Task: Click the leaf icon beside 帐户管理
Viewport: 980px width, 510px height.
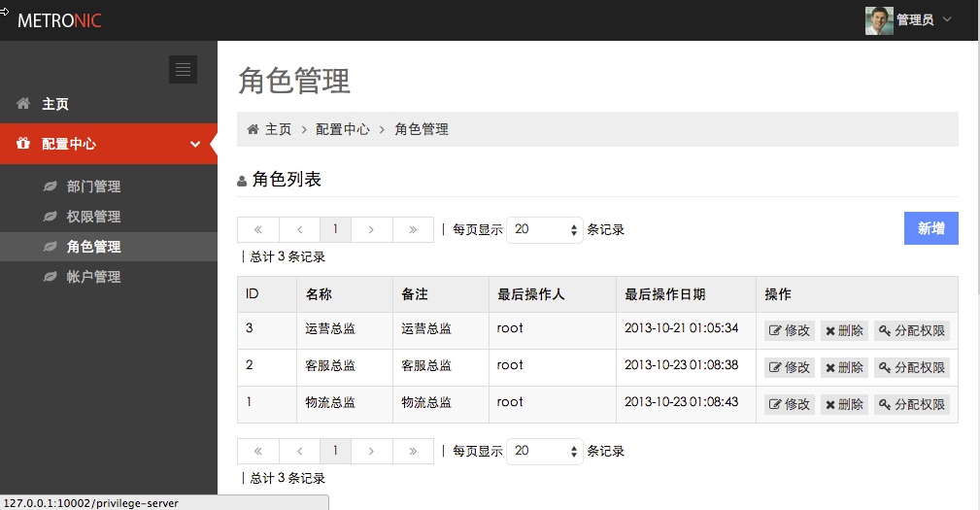Action: [50, 276]
